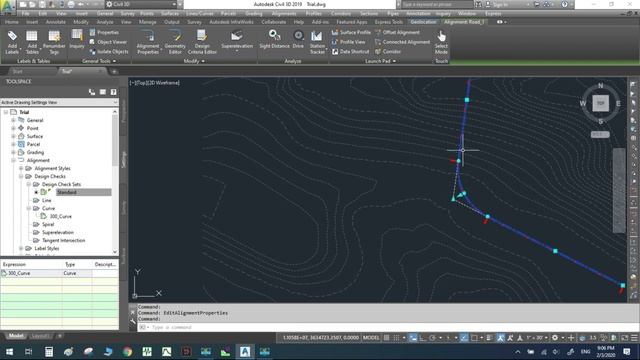Expand the Alignment Styles folder

(21, 168)
